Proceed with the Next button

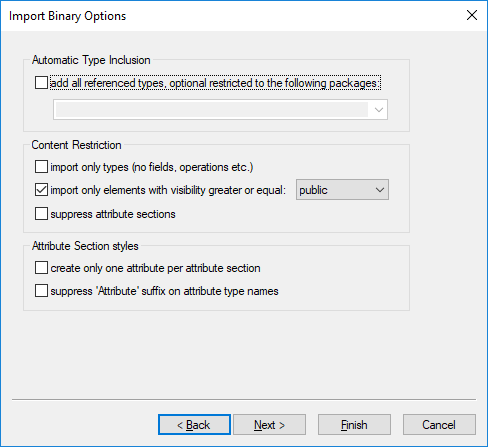pos(269,425)
